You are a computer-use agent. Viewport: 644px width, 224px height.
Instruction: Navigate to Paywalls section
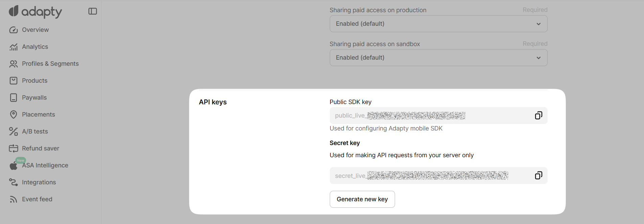[x=34, y=98]
